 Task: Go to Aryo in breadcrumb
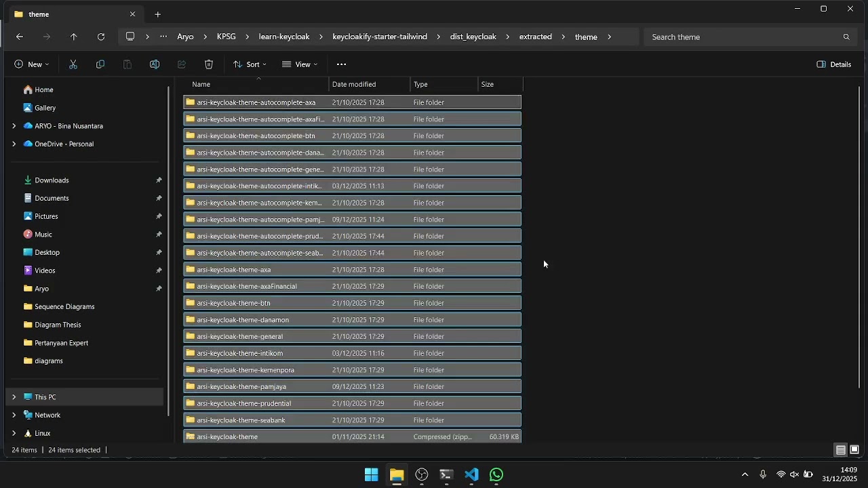[186, 37]
